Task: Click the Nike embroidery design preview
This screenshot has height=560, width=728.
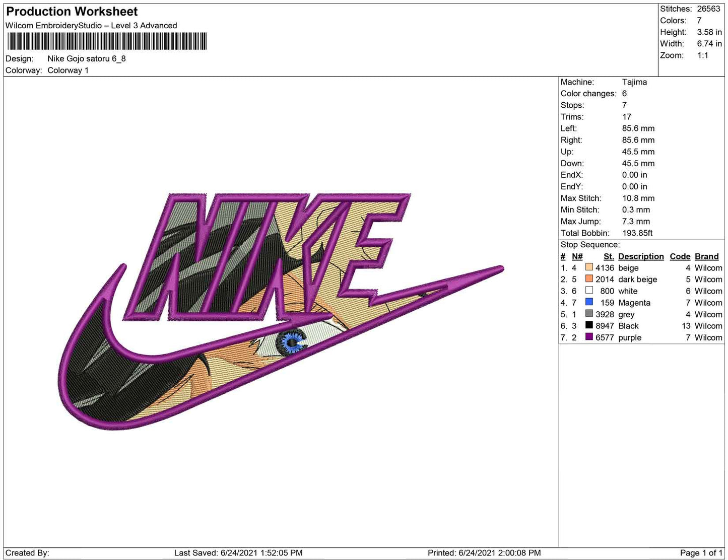Action: point(281,311)
